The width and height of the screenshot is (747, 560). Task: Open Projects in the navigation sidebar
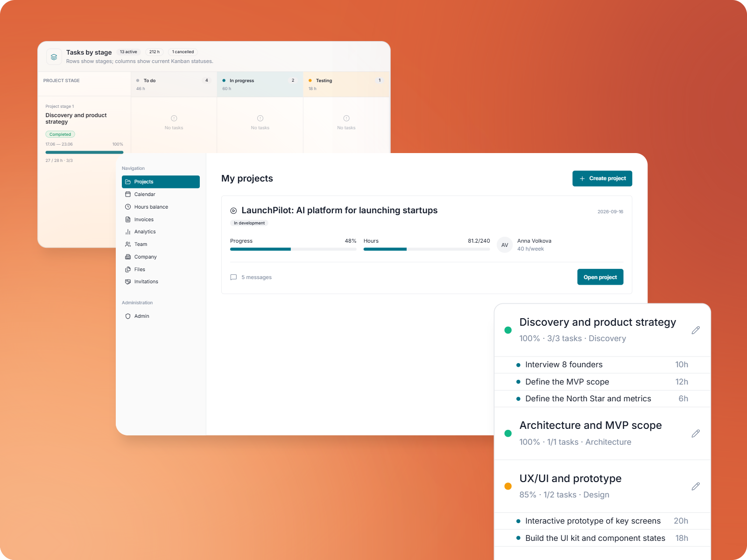click(161, 182)
